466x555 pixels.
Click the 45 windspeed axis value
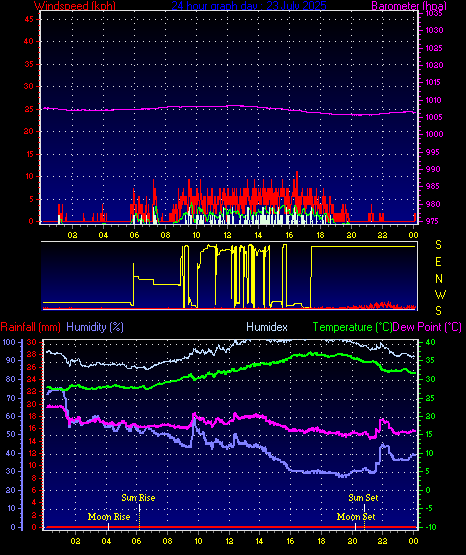pos(29,19)
